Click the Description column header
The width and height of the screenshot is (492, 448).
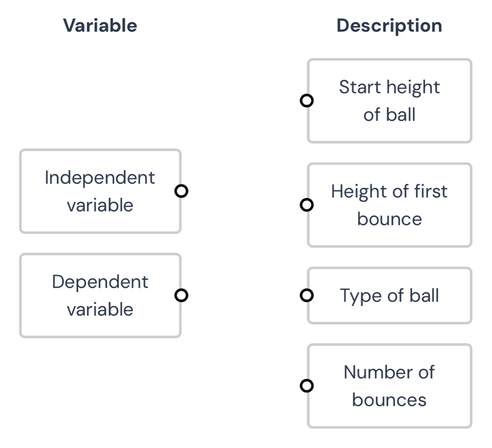point(389,25)
